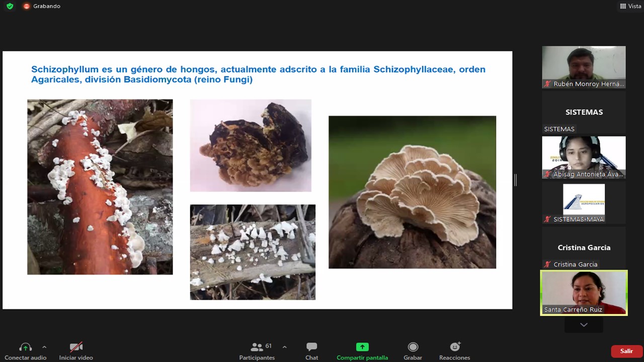The image size is (644, 362).
Task: Expand participants options arrow next to count
Action: (284, 347)
